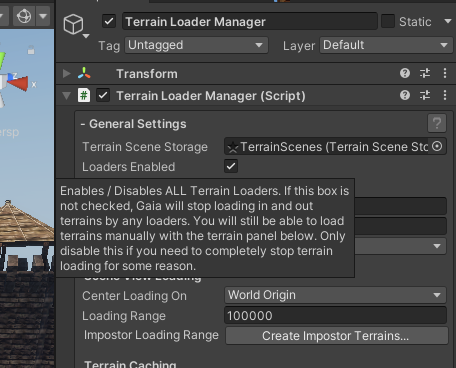Open the partially hidden dropdown behind tooltip
This screenshot has width=456, height=368.
click(x=400, y=246)
